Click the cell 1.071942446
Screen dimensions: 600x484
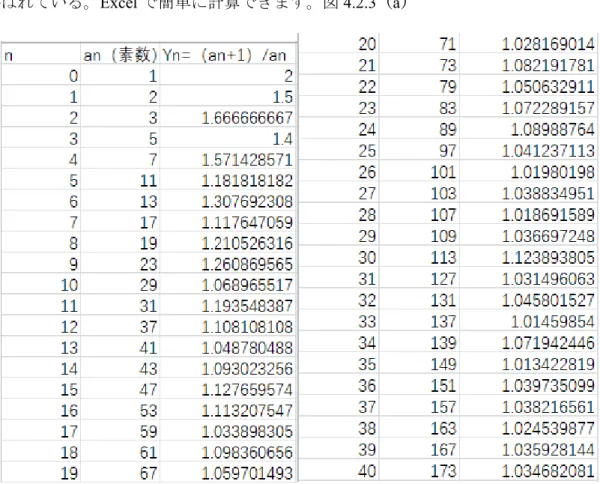(x=528, y=343)
